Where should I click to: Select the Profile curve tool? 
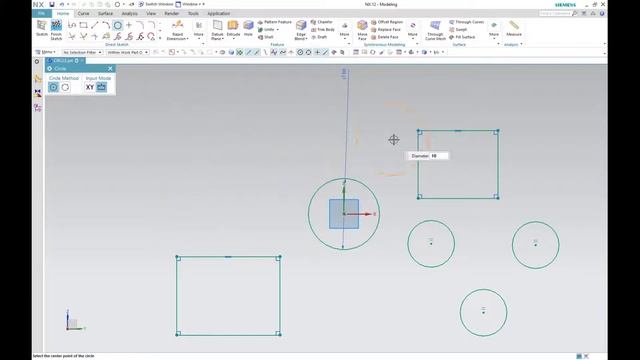pyautogui.click(x=72, y=25)
